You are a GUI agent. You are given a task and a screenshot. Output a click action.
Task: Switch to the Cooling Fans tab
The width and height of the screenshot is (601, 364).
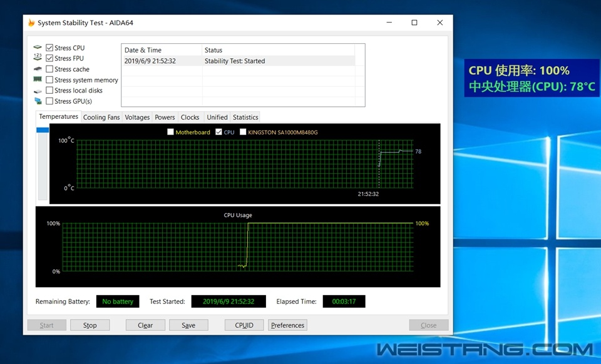click(101, 117)
